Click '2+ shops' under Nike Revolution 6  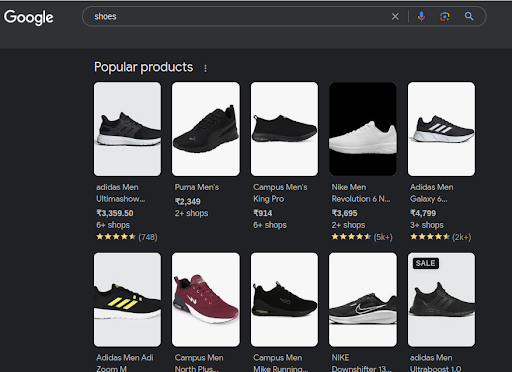(x=348, y=225)
